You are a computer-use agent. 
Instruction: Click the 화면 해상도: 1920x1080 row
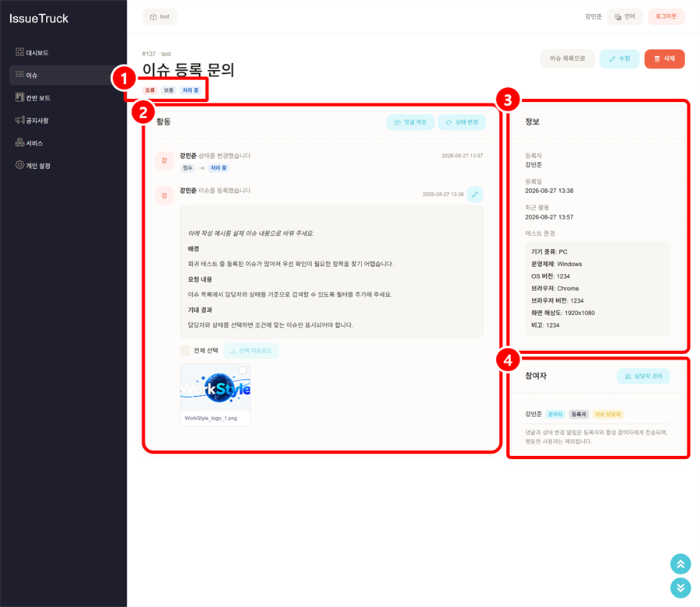pos(563,313)
